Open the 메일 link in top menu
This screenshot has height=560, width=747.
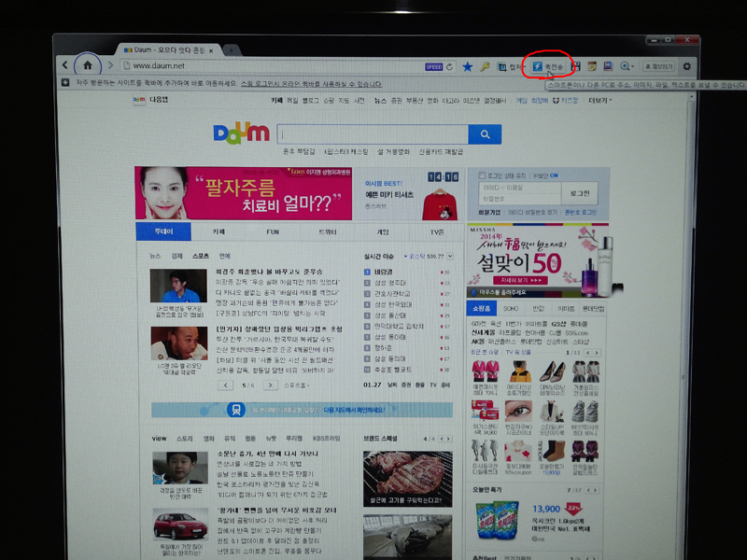[292, 100]
